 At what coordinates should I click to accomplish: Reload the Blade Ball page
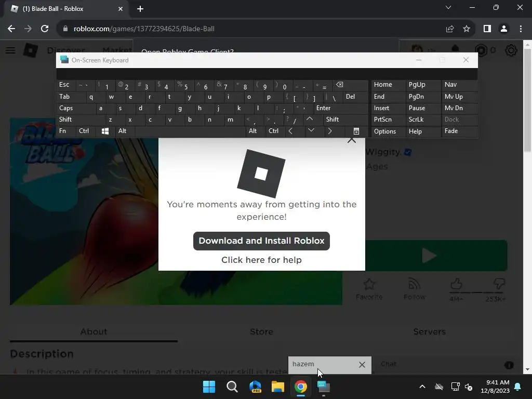click(45, 29)
